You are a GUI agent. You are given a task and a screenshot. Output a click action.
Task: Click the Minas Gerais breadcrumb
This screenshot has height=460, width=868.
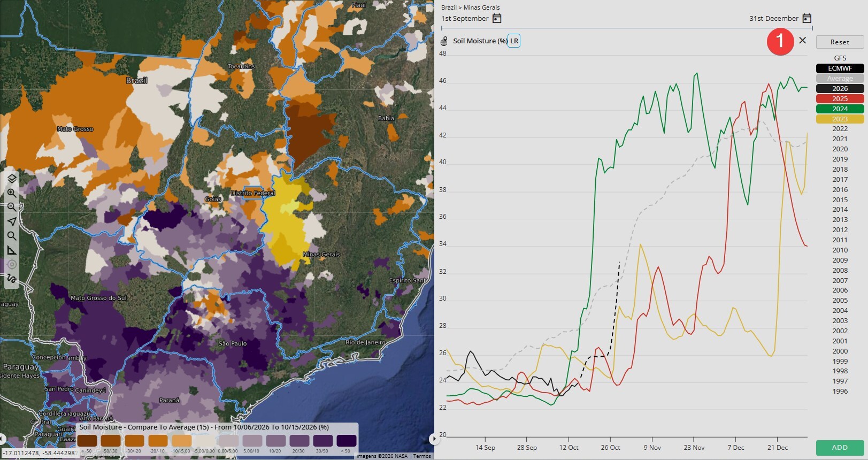(481, 7)
